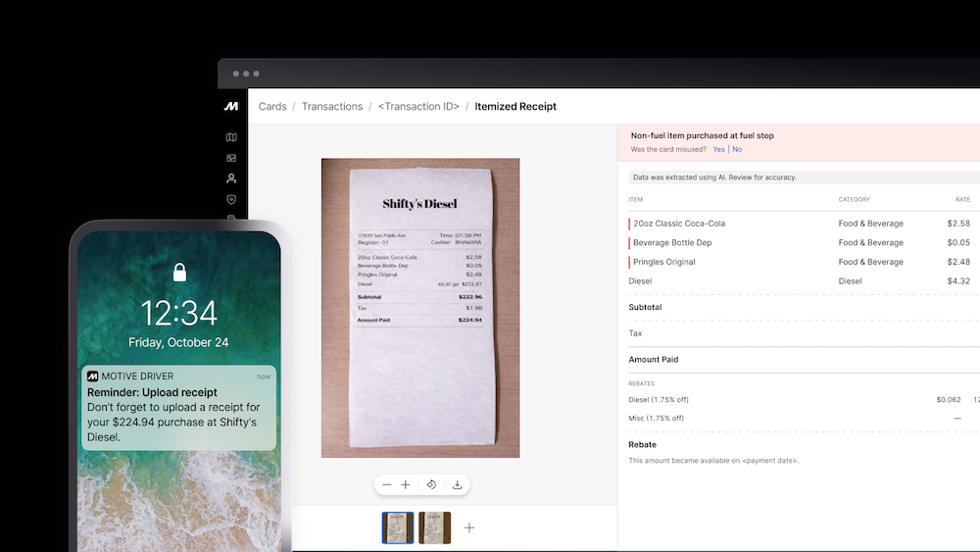The image size is (980, 552).
Task: Select the second receipt thumbnail
Action: [434, 527]
